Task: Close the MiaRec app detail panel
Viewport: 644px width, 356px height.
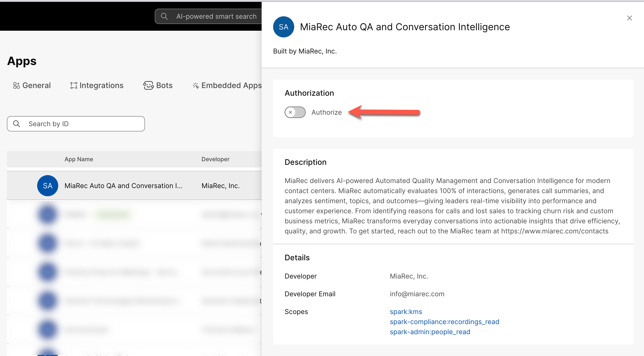Action: (629, 18)
